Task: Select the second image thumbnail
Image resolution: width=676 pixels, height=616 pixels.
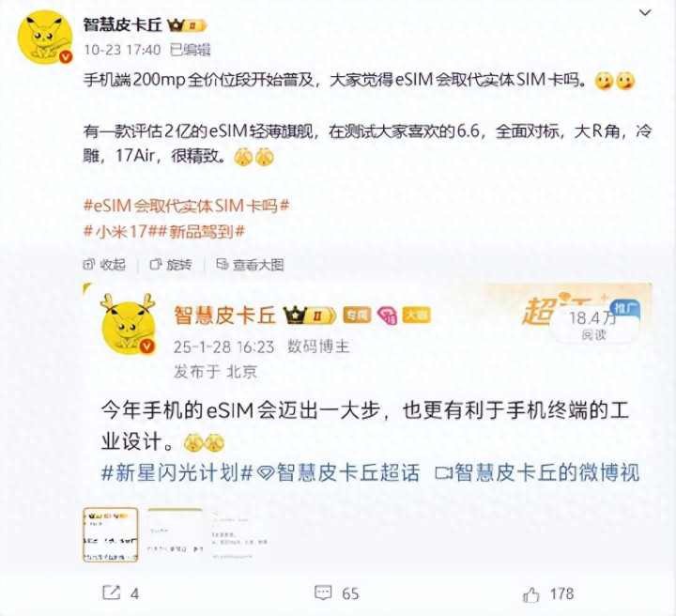Action: (x=175, y=534)
